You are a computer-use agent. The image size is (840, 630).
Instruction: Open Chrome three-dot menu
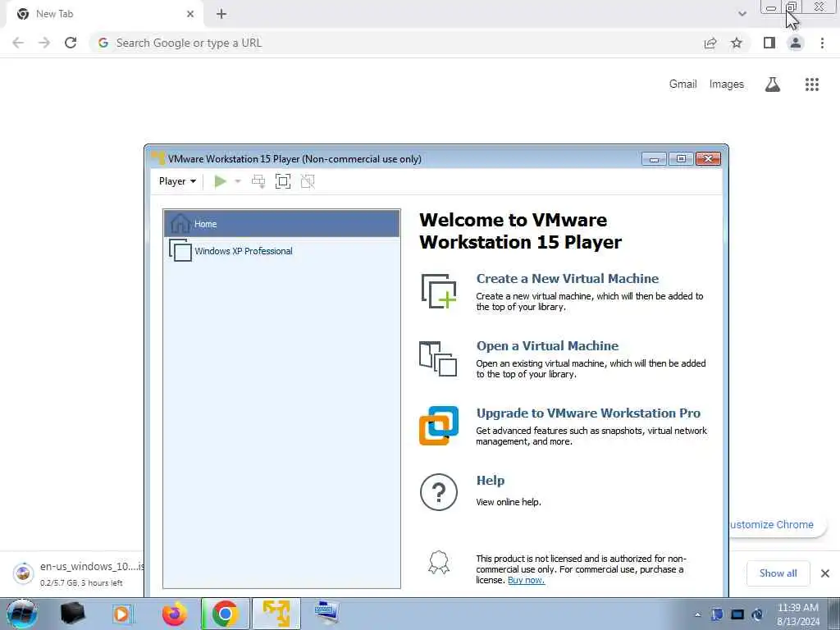pyautogui.click(x=822, y=43)
